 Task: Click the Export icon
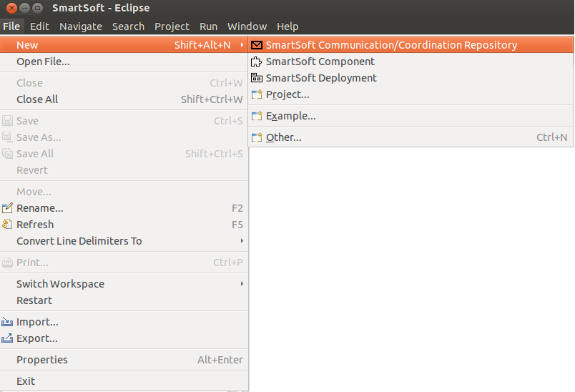pos(7,338)
